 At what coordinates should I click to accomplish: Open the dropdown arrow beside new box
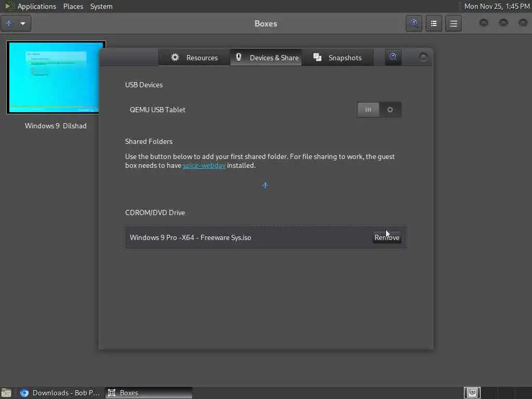click(x=23, y=23)
